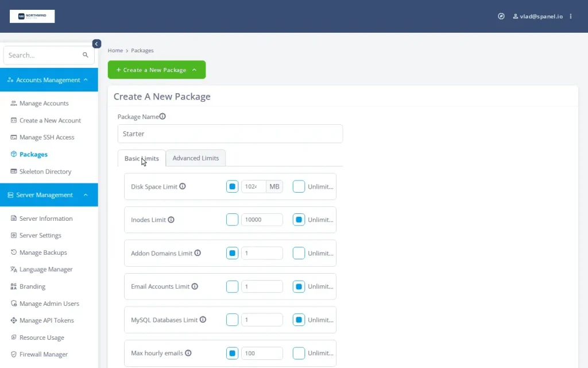Collapse the Create a New Package panel
Screen dimensions: 588x368
click(x=157, y=70)
